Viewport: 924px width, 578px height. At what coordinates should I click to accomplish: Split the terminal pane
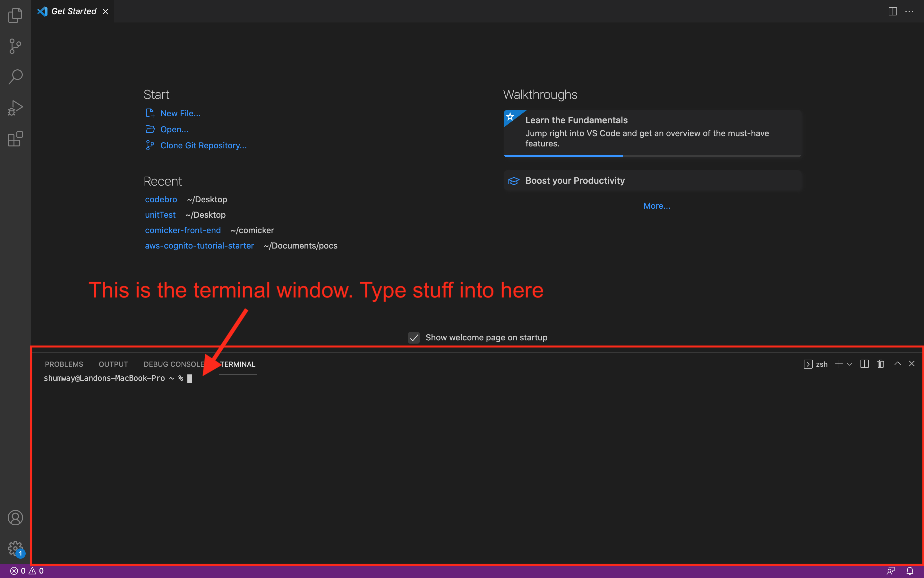(864, 364)
